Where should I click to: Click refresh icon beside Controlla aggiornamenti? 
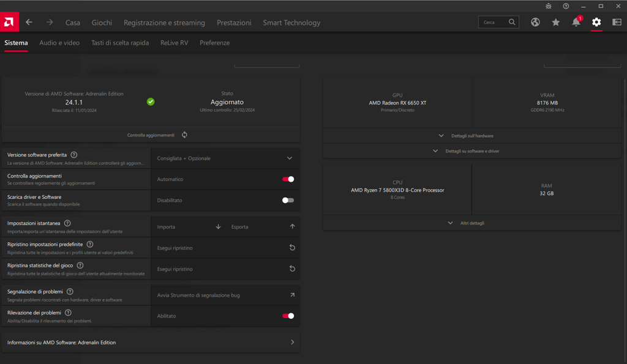tap(184, 135)
